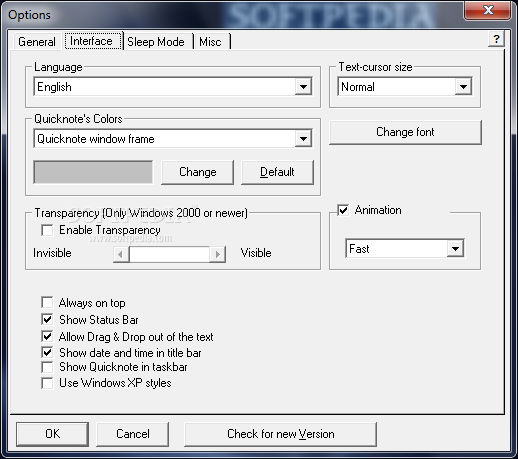Open Quicknote's Colors element dropdown
Image resolution: width=518 pixels, height=459 pixels.
[x=173, y=139]
